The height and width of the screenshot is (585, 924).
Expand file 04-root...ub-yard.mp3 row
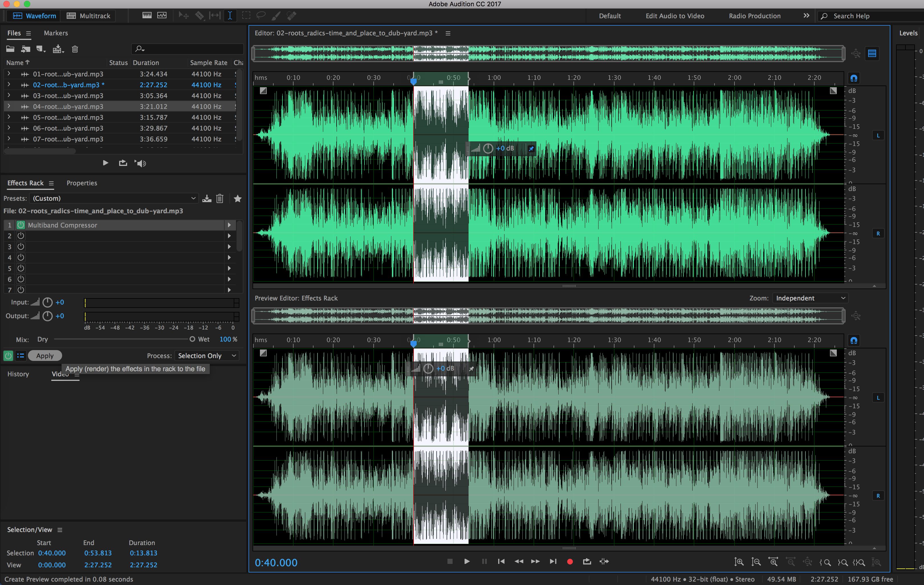tap(7, 107)
